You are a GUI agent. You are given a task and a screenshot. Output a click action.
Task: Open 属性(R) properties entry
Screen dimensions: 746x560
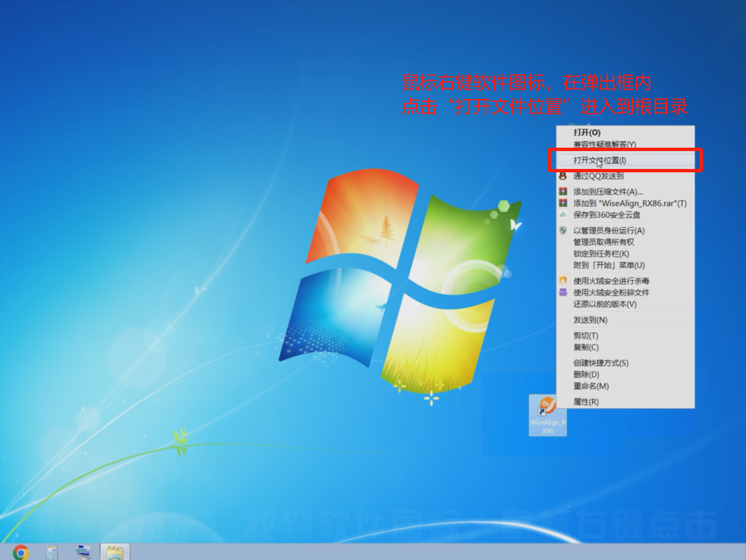pyautogui.click(x=586, y=402)
